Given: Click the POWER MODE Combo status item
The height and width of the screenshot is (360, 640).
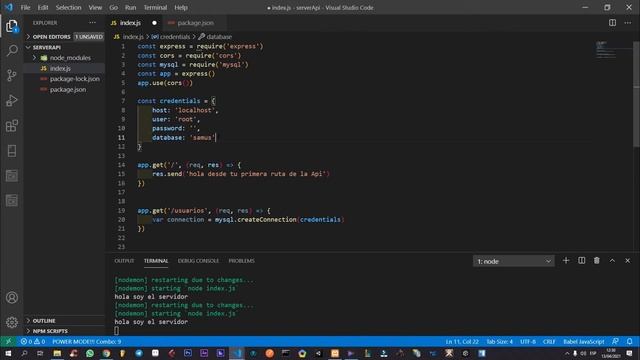Looking at the screenshot, I should (x=87, y=341).
